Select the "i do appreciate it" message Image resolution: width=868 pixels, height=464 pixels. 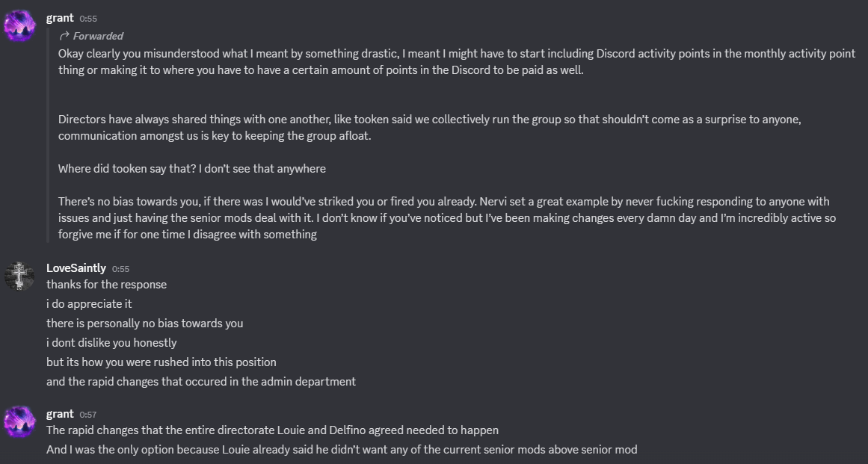(x=89, y=303)
